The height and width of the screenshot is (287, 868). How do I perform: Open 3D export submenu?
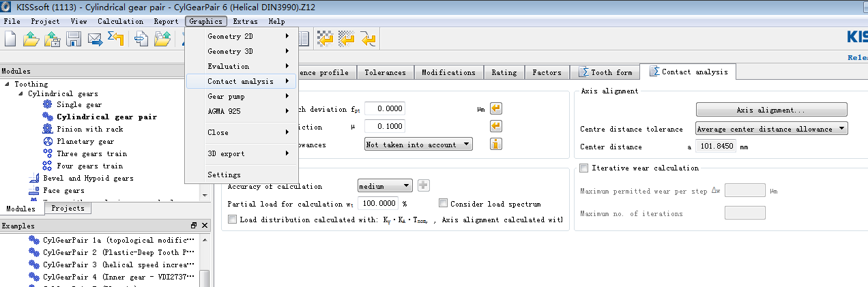242,153
